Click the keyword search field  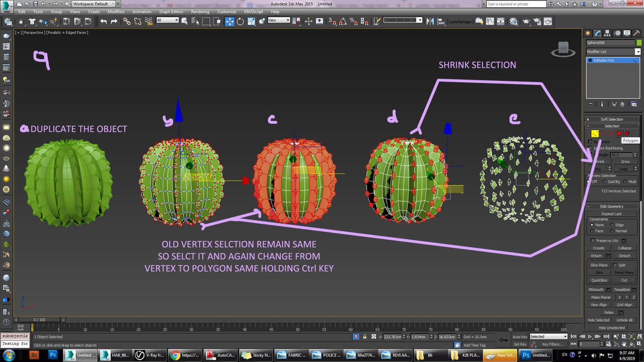pyautogui.click(x=517, y=4)
